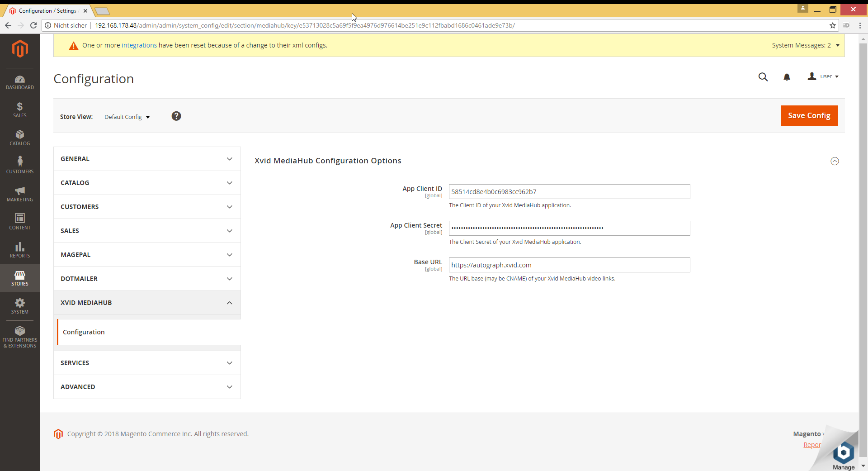Click into Base URL field

(x=569, y=265)
